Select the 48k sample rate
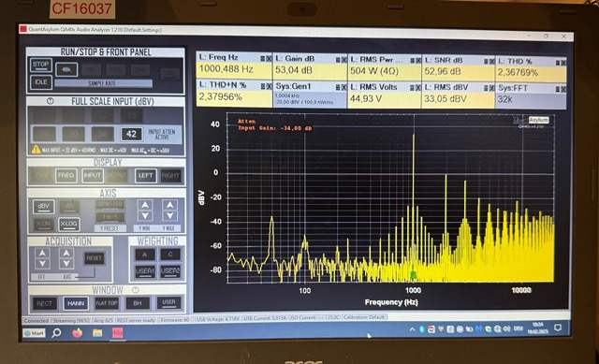This screenshot has width=599, height=364. tap(66, 69)
